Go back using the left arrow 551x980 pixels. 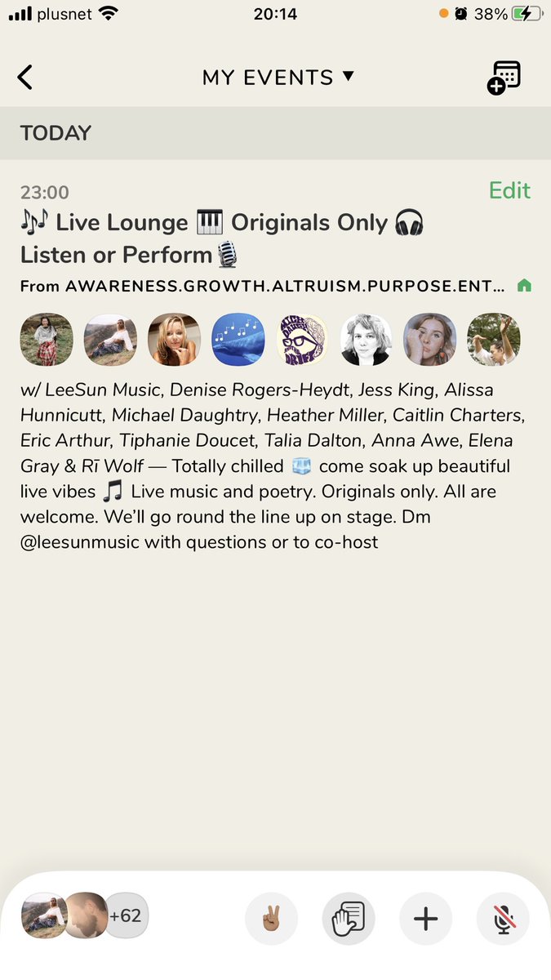click(25, 78)
